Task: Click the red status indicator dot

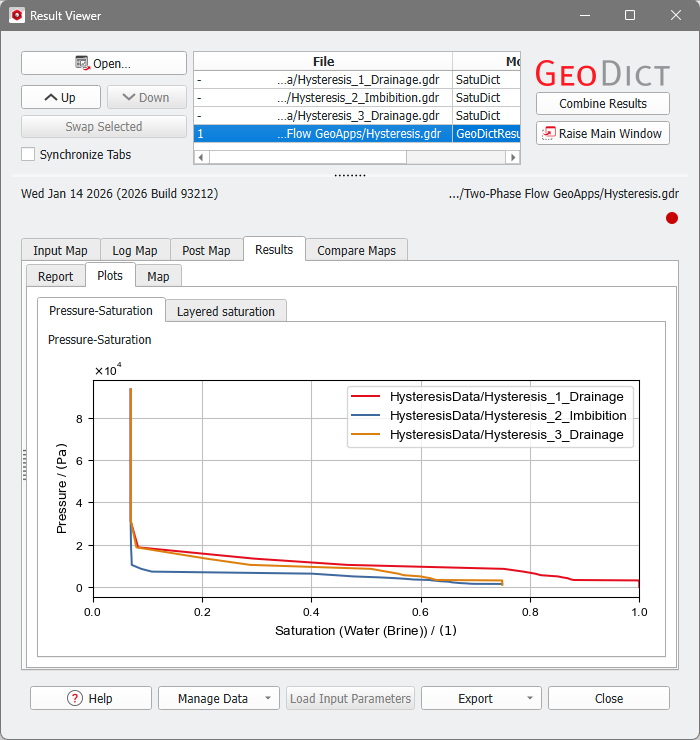Action: [x=672, y=218]
